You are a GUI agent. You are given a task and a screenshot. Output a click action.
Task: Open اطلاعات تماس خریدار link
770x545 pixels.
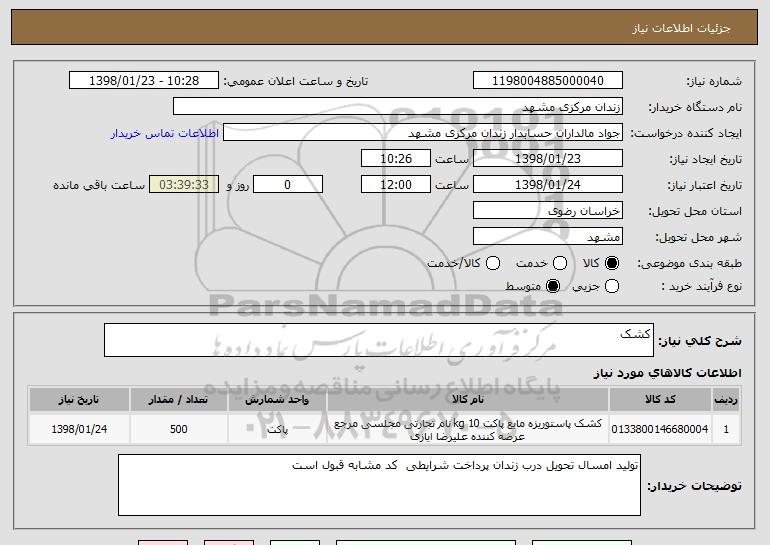[165, 133]
